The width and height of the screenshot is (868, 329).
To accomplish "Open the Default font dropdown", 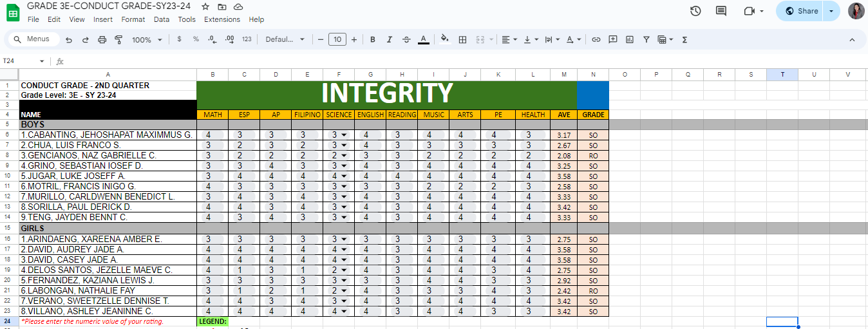I will coord(285,40).
